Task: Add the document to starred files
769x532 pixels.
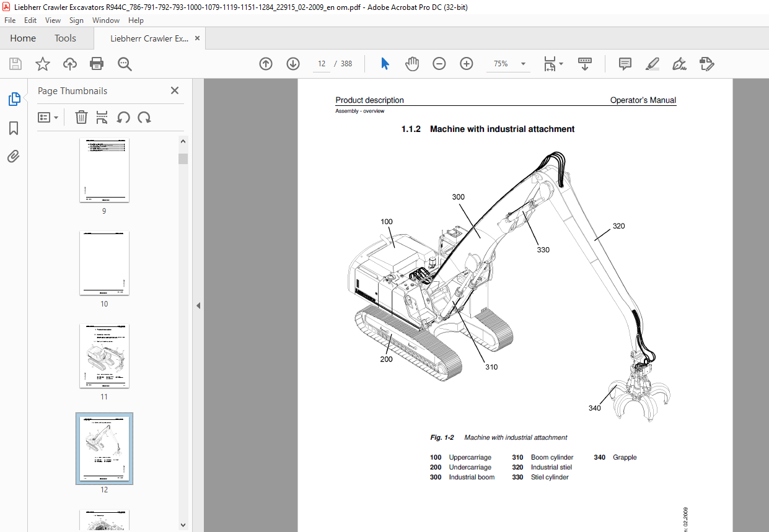Action: pyautogui.click(x=42, y=64)
